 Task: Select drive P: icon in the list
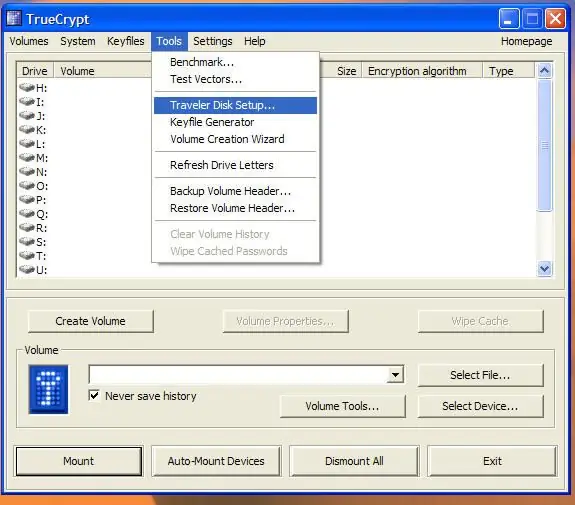coord(27,200)
